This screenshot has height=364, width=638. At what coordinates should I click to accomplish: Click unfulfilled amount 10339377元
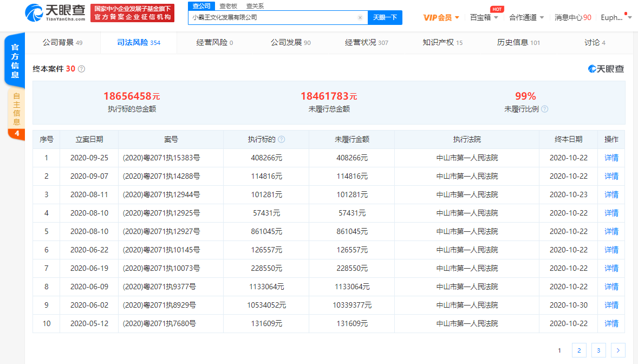352,305
